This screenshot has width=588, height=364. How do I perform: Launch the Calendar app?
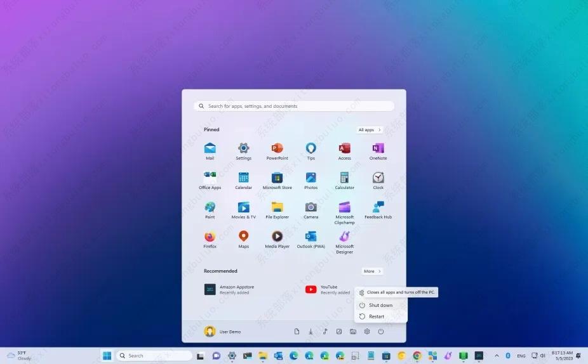click(243, 181)
